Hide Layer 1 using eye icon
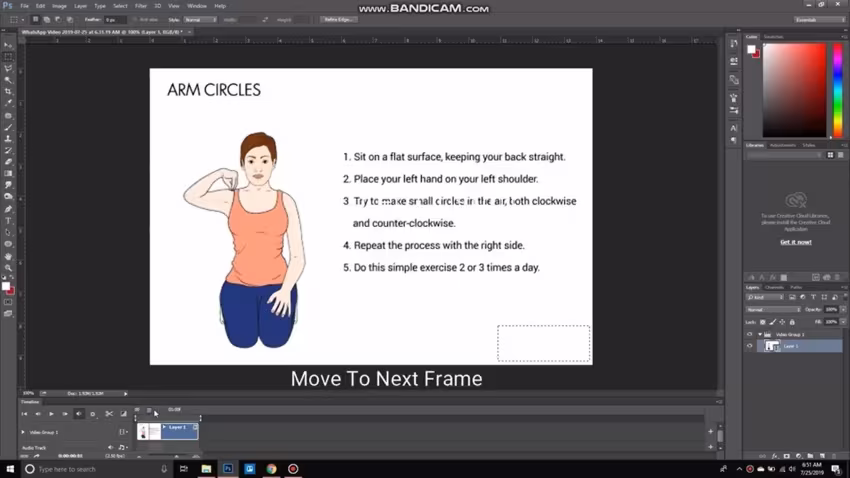 tap(750, 346)
